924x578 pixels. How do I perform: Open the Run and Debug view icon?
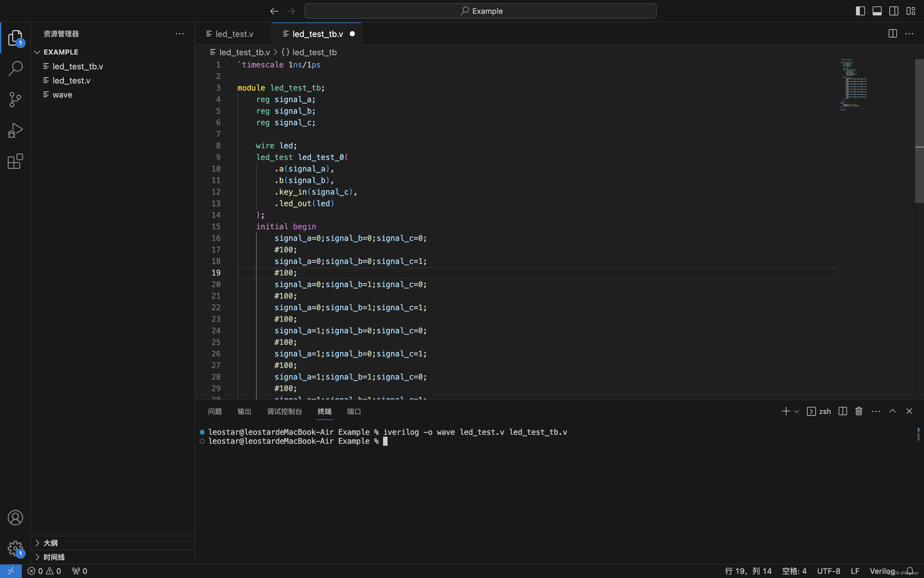coord(15,130)
